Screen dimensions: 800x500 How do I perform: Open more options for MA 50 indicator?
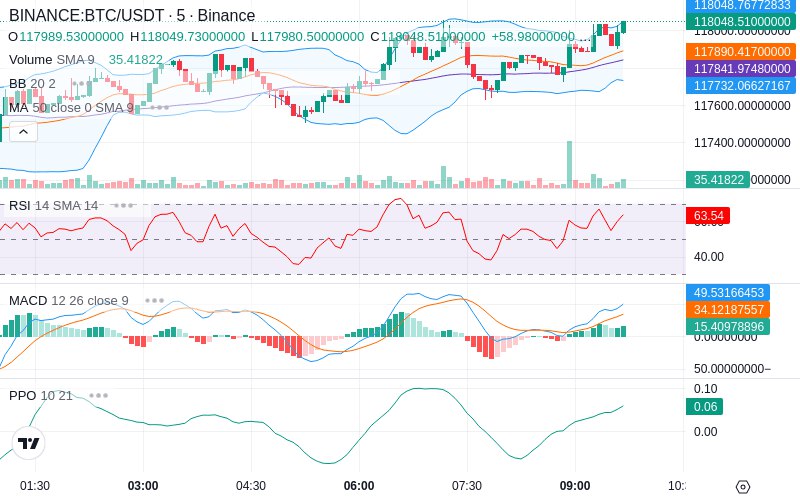coord(159,108)
